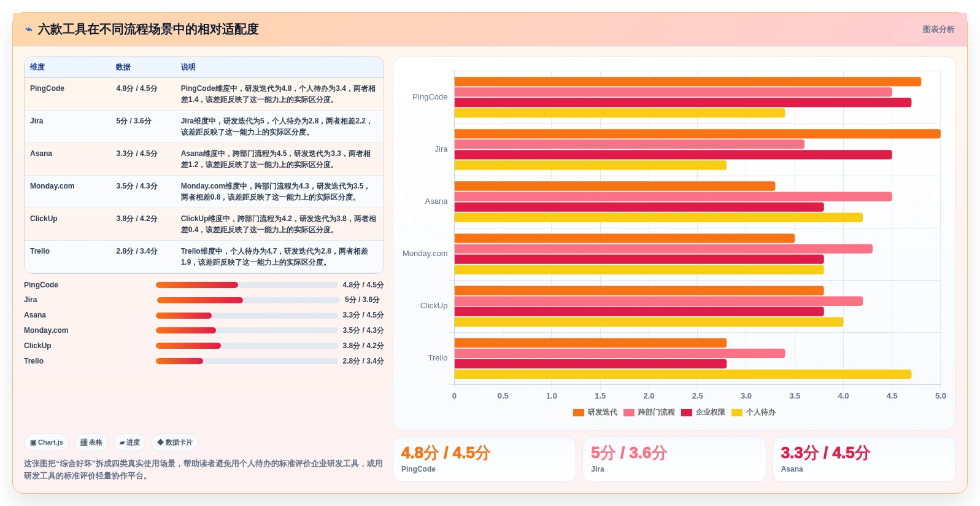The height and width of the screenshot is (506, 980).
Task: Click the blue title icon beside 六款工具 heading
Action: click(x=29, y=29)
